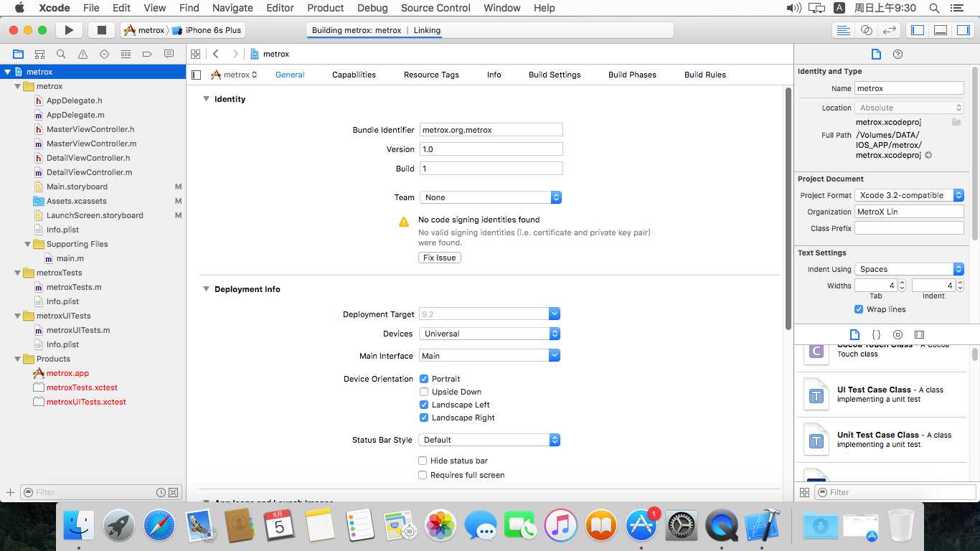The height and width of the screenshot is (551, 980).
Task: Show the Media library icon
Action: (919, 334)
